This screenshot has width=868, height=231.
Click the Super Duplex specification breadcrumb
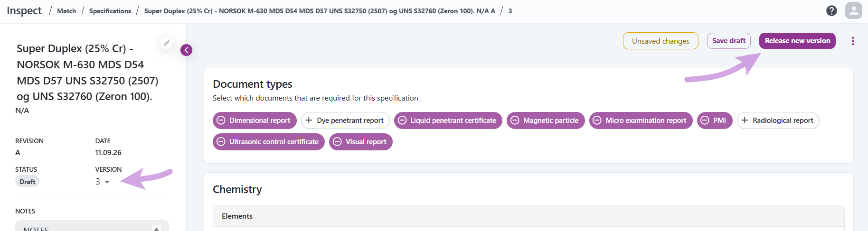coord(320,11)
